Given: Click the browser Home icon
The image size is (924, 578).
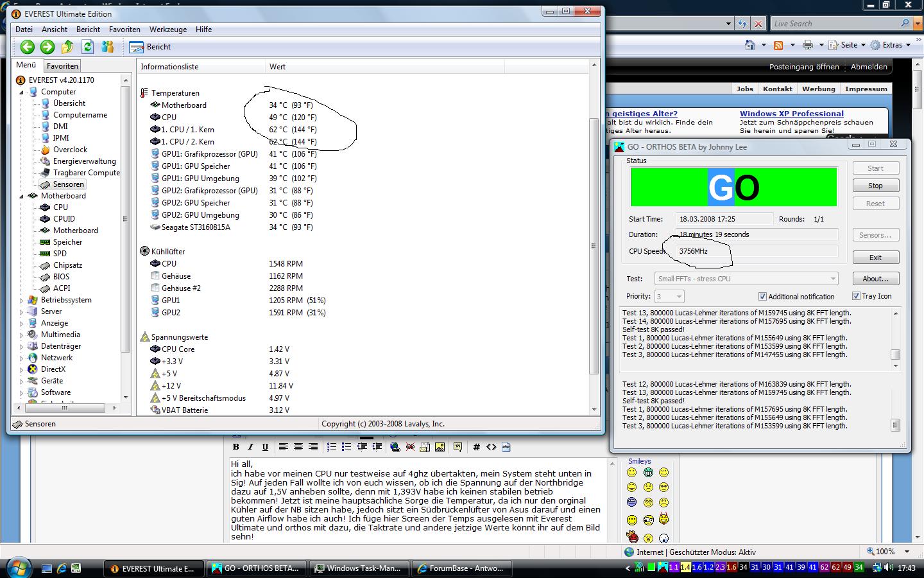Looking at the screenshot, I should point(749,45).
